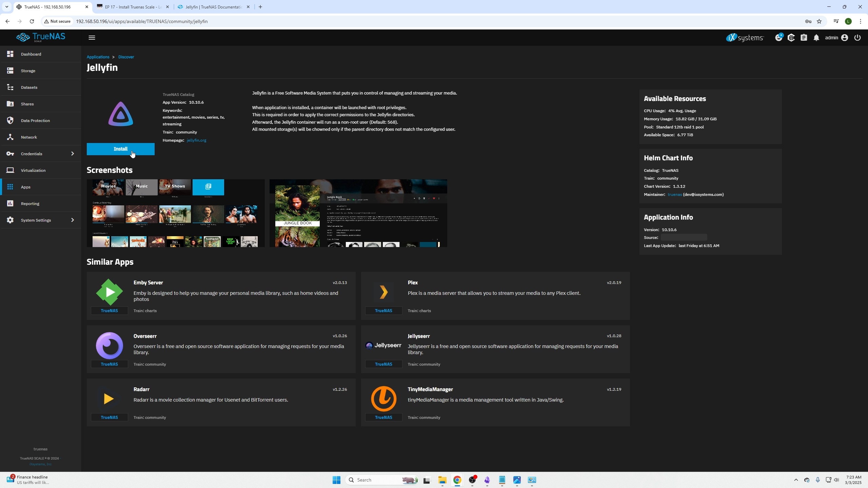Open the tab search dropdown arrow
The height and width of the screenshot is (488, 868).
click(x=7, y=7)
